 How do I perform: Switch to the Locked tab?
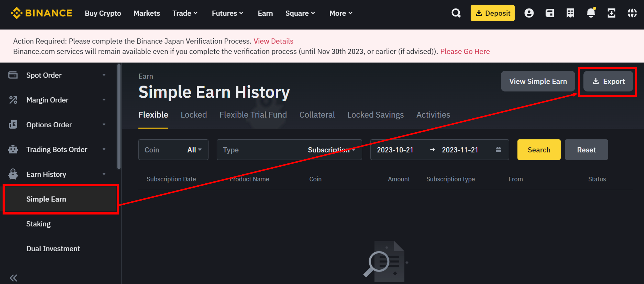194,115
